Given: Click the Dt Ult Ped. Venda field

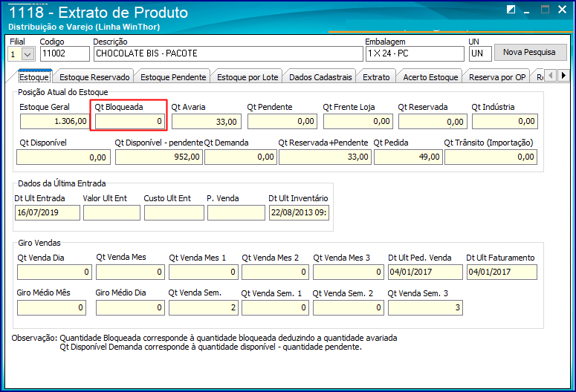Looking at the screenshot, I should point(425,272).
